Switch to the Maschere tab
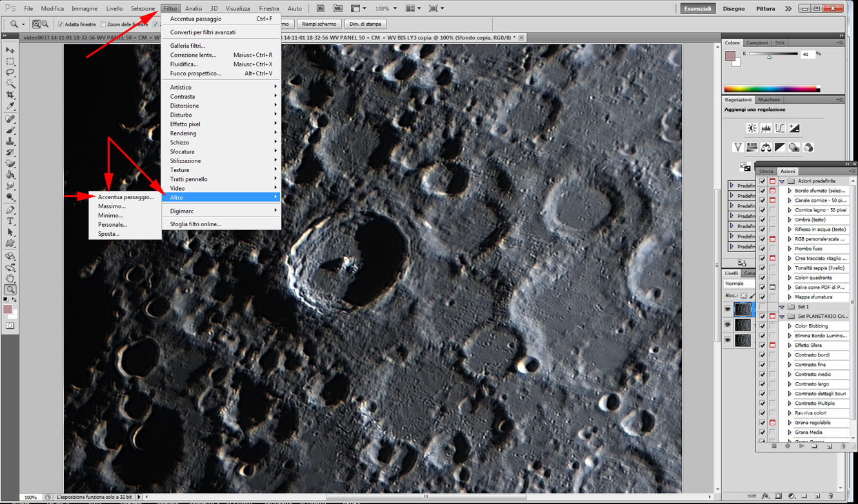The image size is (858, 504). coord(769,100)
